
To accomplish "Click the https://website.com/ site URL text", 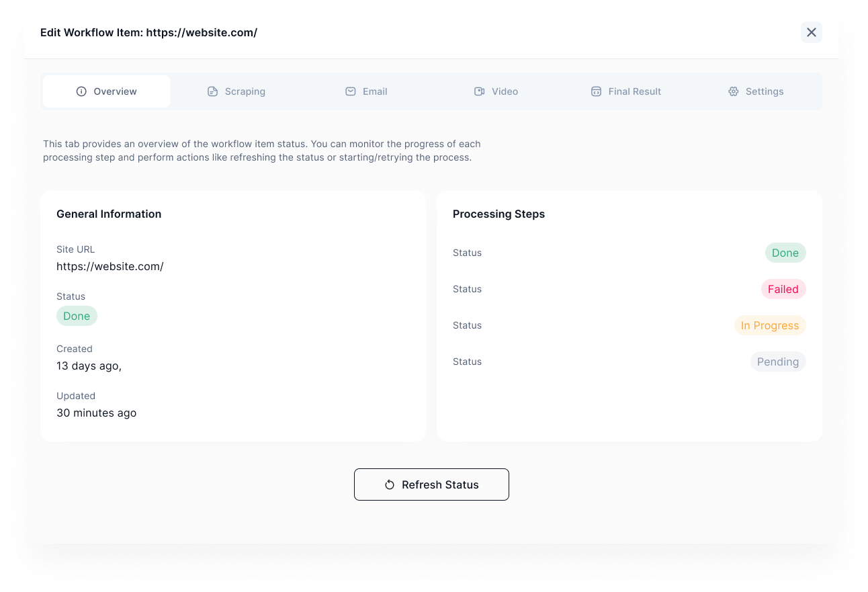I will 110,266.
